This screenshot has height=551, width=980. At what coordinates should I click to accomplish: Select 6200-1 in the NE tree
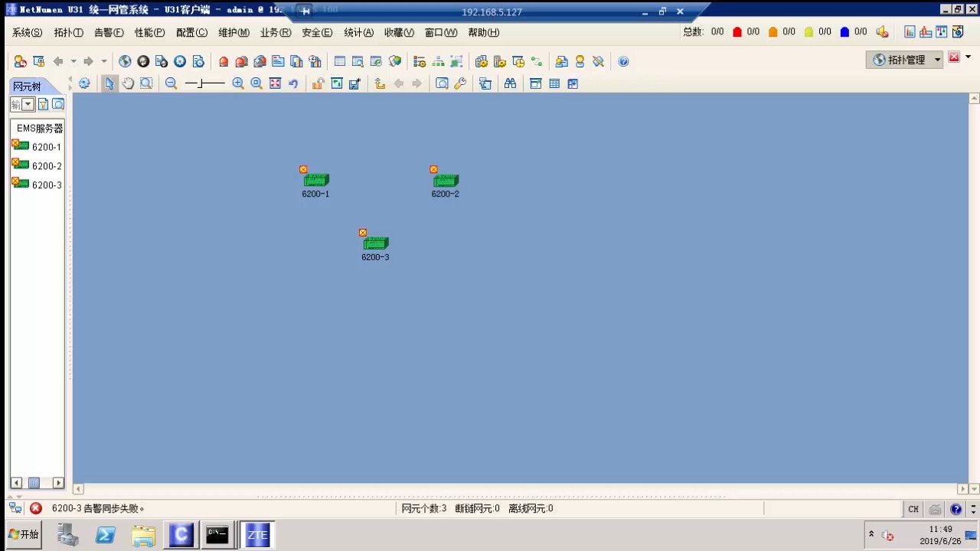tap(46, 147)
